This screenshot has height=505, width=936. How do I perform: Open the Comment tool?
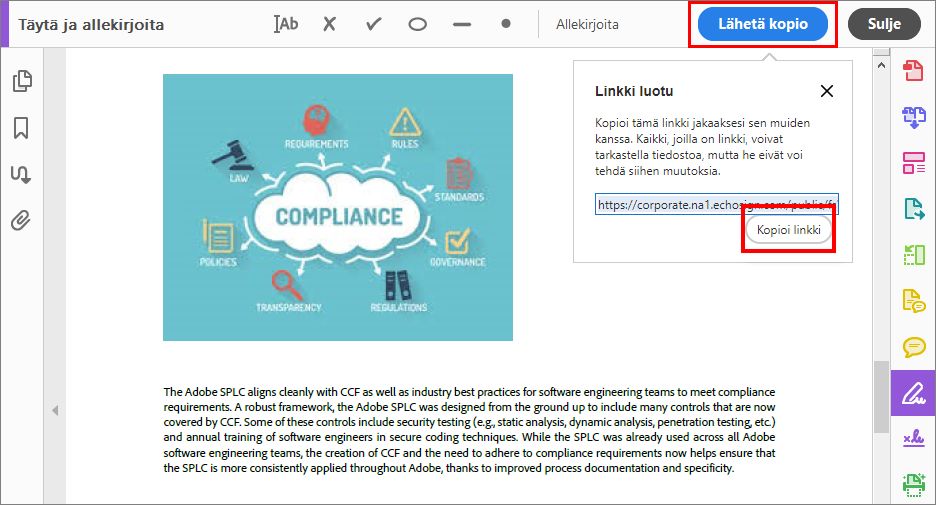[x=913, y=347]
